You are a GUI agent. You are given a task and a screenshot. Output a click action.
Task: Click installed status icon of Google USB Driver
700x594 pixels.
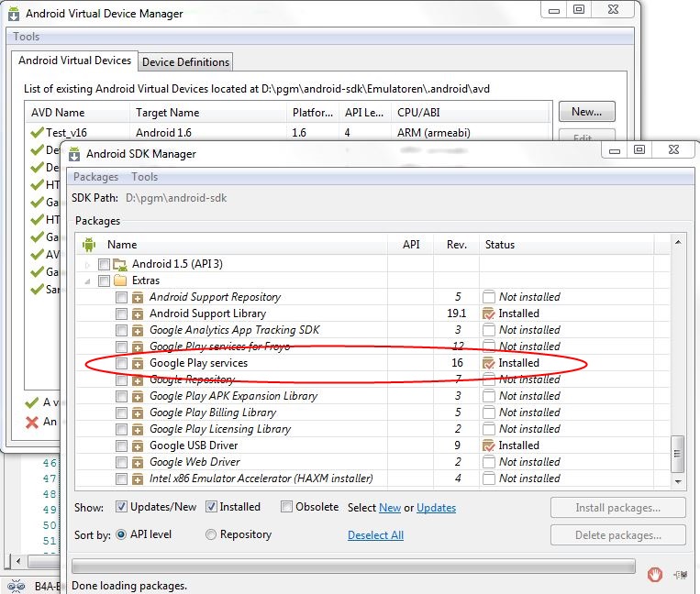pyautogui.click(x=489, y=445)
